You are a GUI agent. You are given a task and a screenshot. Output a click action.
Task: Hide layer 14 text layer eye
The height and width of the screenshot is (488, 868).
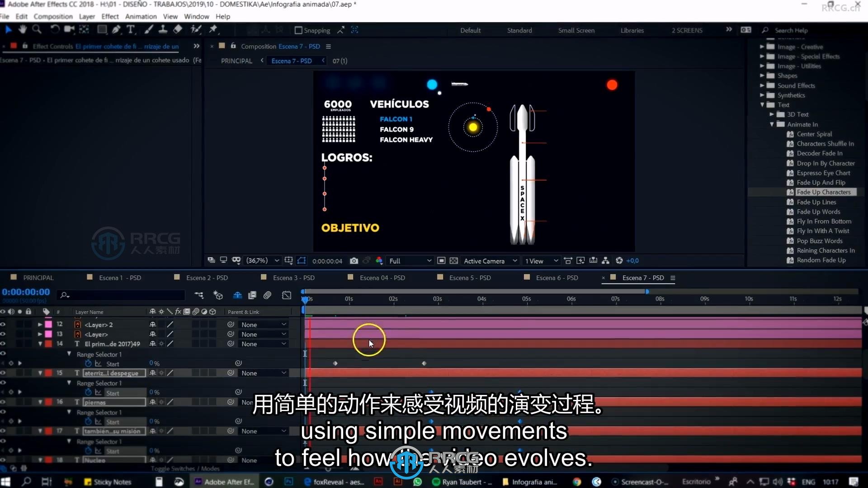point(3,344)
